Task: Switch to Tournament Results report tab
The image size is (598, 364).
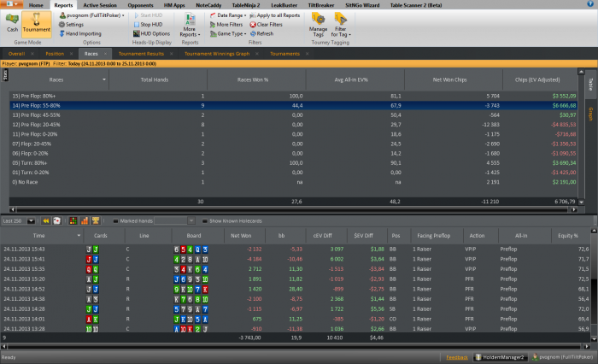Action: (x=141, y=54)
